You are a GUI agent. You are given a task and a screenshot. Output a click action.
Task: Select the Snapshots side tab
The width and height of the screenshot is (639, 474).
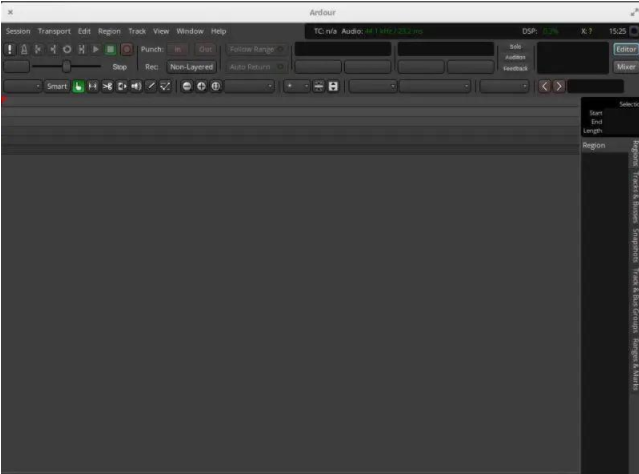pyautogui.click(x=635, y=245)
